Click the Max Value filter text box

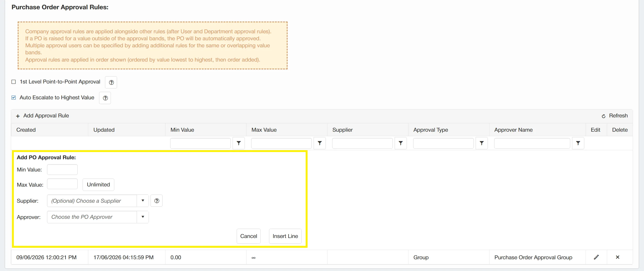[281, 143]
